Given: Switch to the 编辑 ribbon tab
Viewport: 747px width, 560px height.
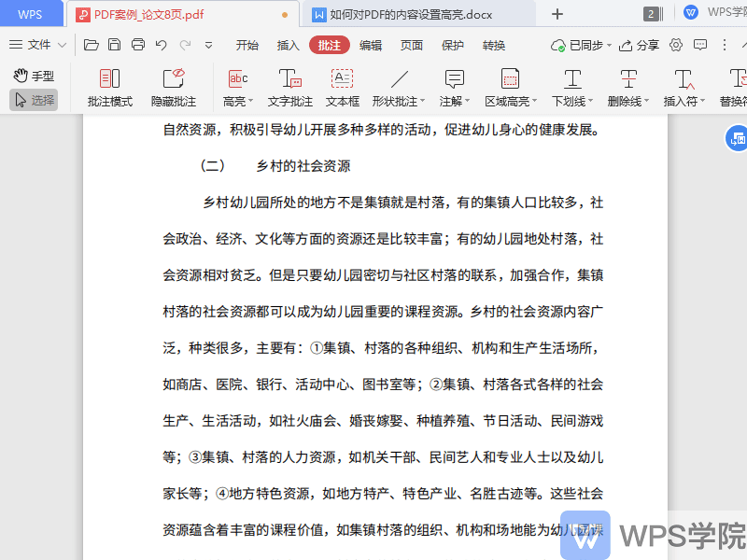Looking at the screenshot, I should (x=370, y=45).
